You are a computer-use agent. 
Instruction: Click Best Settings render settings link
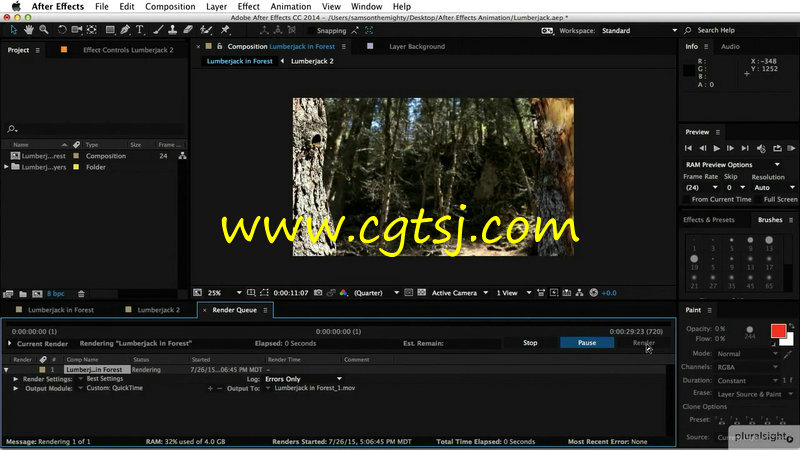point(105,379)
